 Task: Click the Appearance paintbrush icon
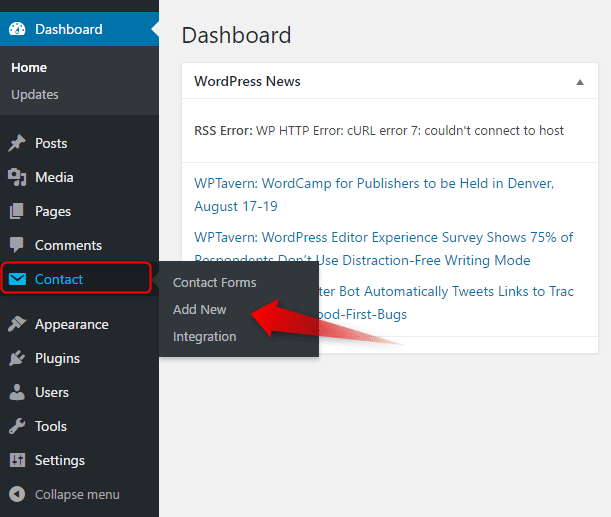tap(17, 324)
